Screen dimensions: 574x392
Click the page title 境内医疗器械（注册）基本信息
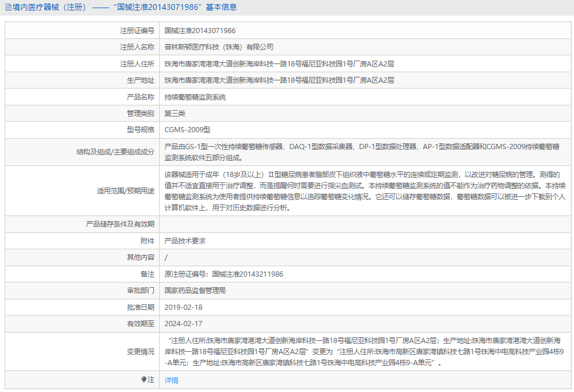(125, 8)
